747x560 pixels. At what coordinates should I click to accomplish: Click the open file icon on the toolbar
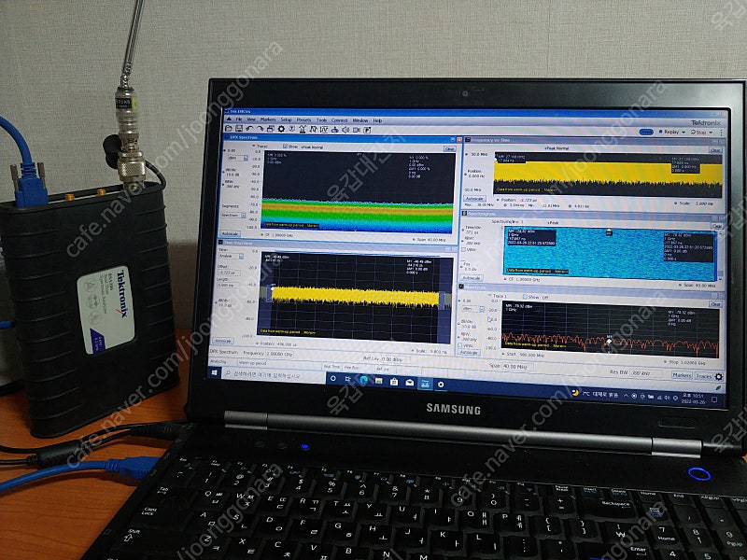(228, 128)
